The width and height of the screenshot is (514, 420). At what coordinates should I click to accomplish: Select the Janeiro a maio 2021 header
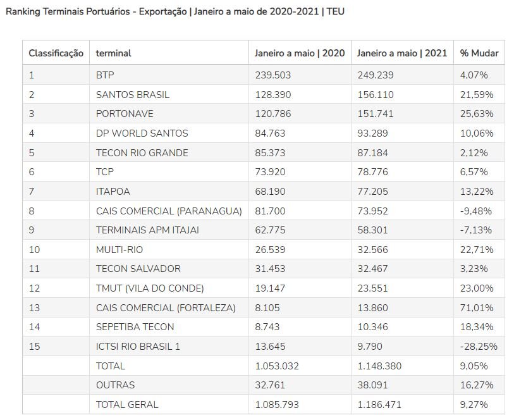coord(401,53)
